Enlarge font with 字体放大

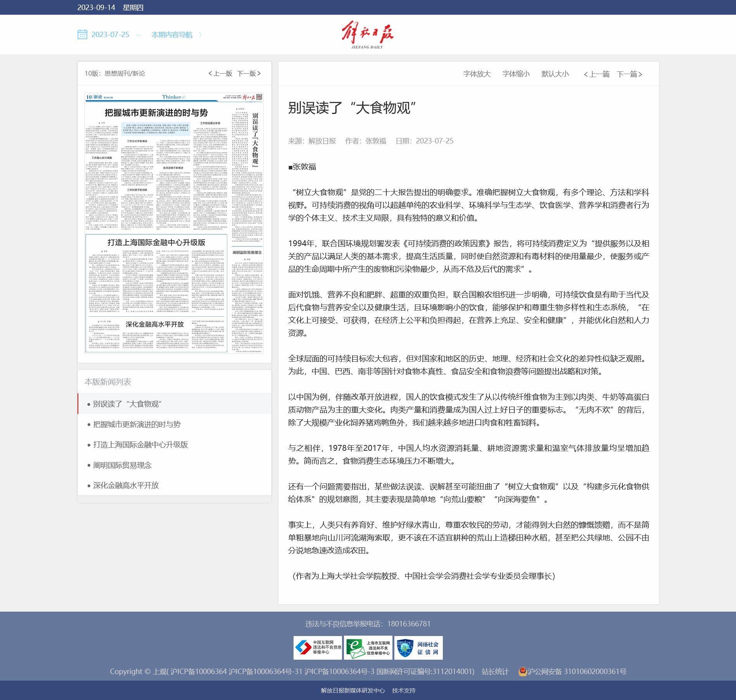477,74
